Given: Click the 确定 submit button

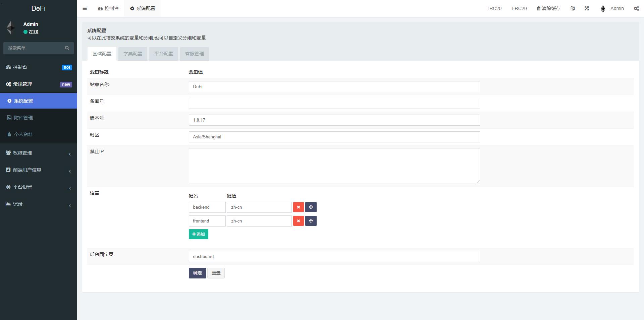Looking at the screenshot, I should click(x=197, y=273).
